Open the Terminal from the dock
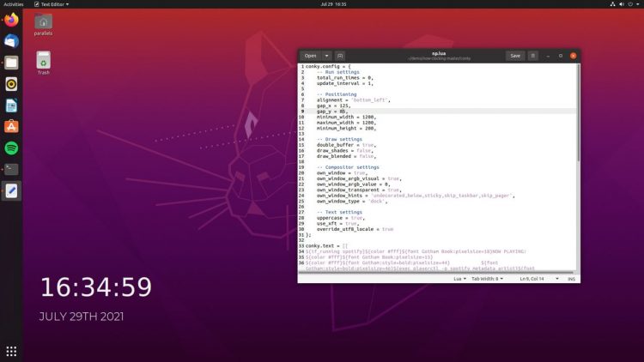The width and height of the screenshot is (644, 362). point(11,170)
